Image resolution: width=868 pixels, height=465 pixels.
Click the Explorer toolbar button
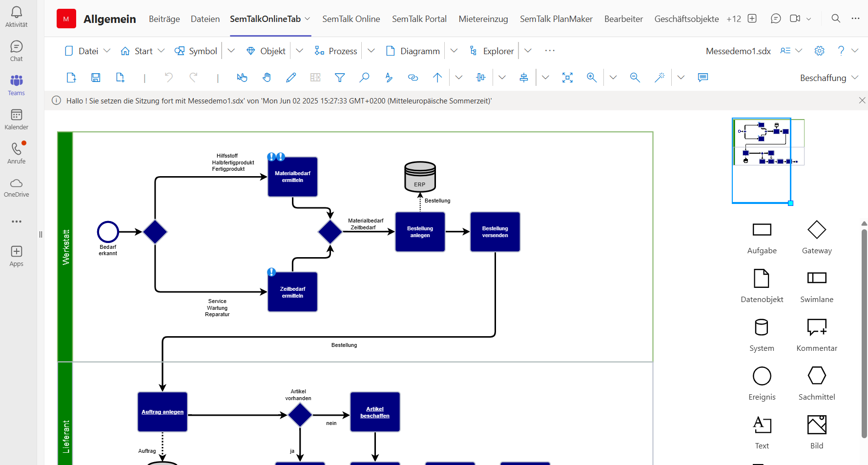[492, 51]
